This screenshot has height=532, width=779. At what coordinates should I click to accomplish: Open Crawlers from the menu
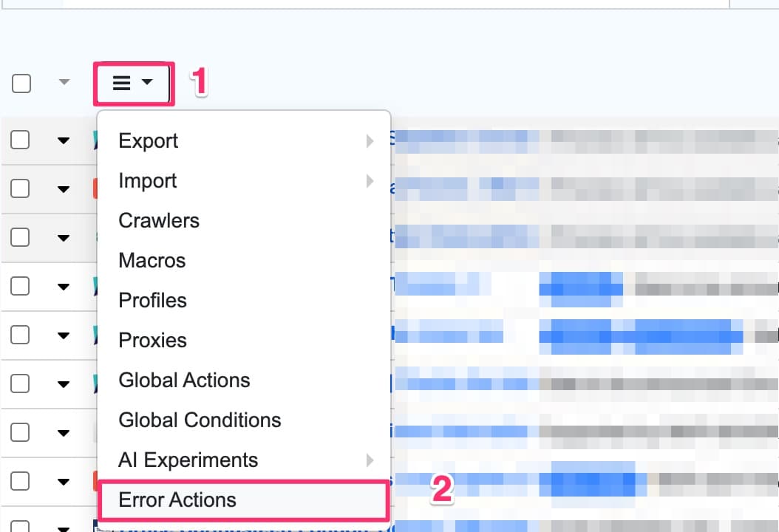pyautogui.click(x=158, y=220)
